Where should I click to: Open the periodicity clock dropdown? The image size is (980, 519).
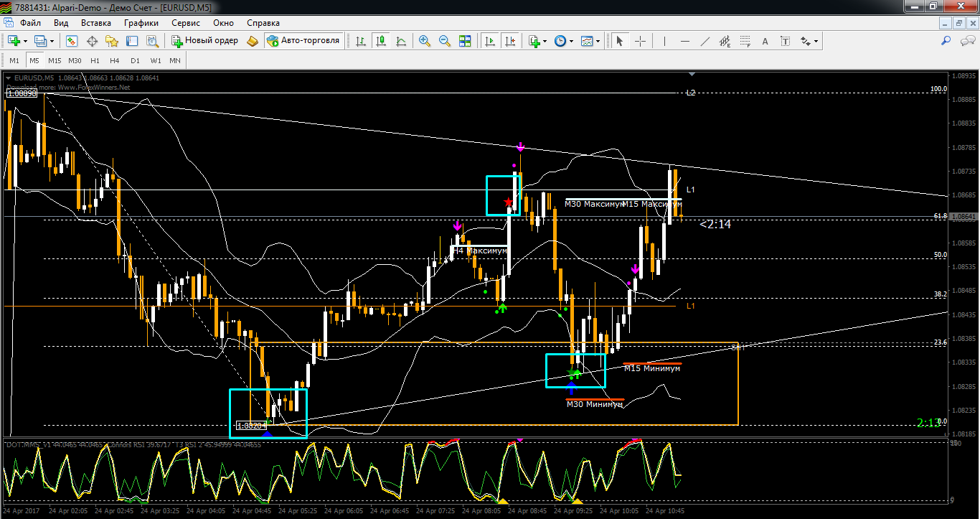click(572, 41)
